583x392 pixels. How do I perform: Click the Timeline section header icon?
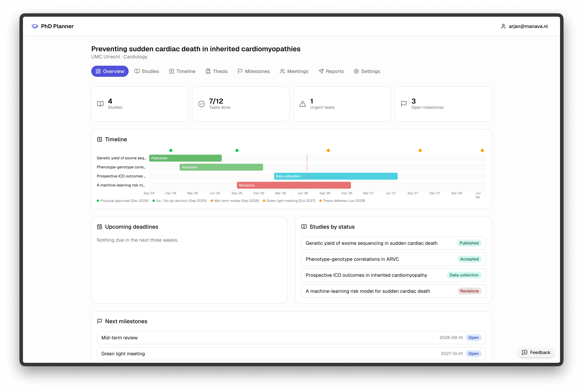coord(100,140)
